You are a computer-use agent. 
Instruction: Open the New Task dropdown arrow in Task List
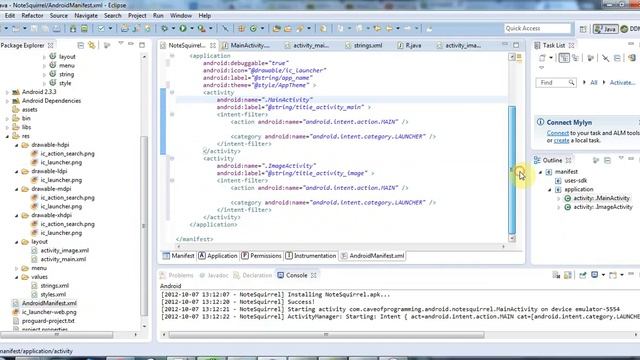point(551,58)
